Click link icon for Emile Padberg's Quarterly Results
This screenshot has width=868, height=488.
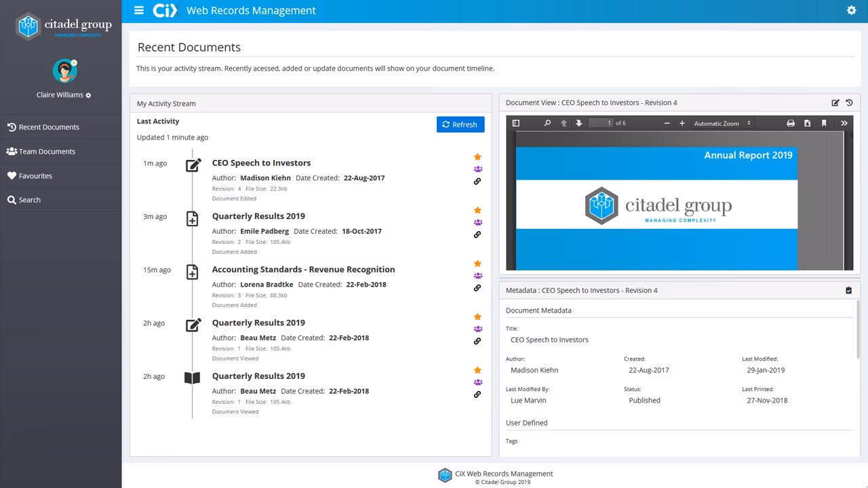pos(477,235)
